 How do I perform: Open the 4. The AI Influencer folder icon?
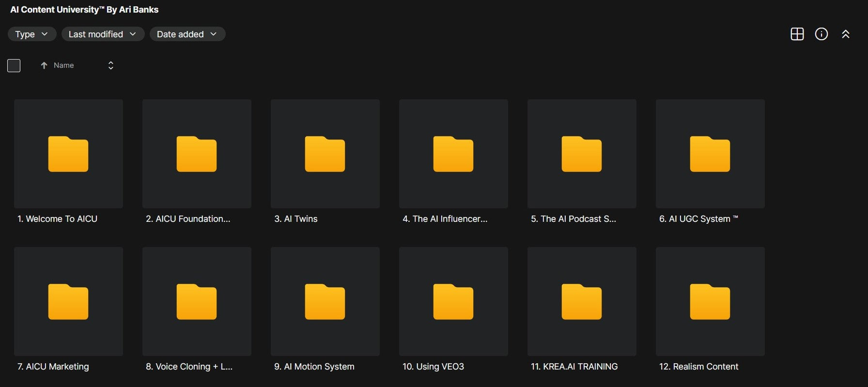pyautogui.click(x=453, y=154)
